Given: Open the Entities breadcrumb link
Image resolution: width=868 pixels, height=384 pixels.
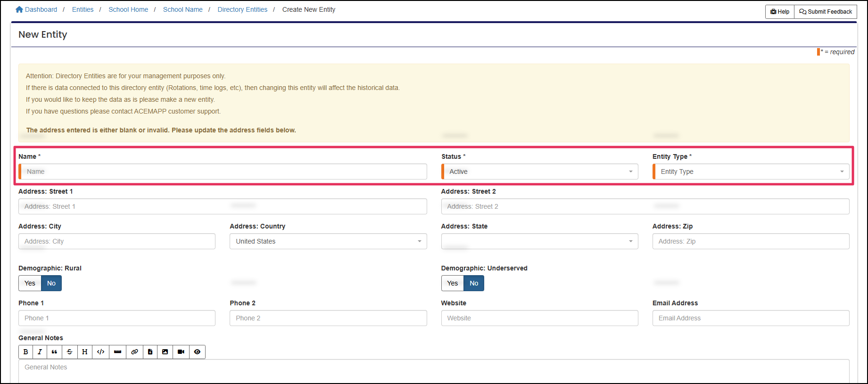Looking at the screenshot, I should point(83,9).
